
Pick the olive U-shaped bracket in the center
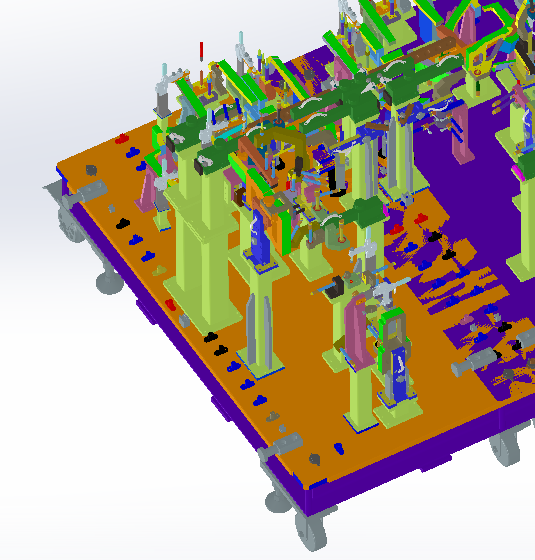point(284,143)
